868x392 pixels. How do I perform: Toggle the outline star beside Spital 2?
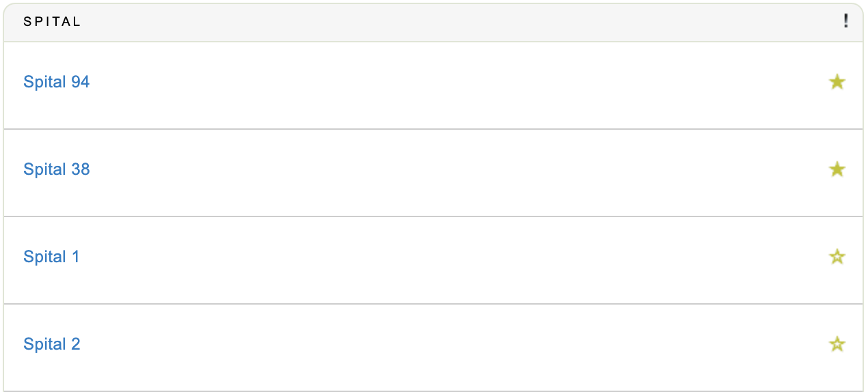click(x=837, y=344)
